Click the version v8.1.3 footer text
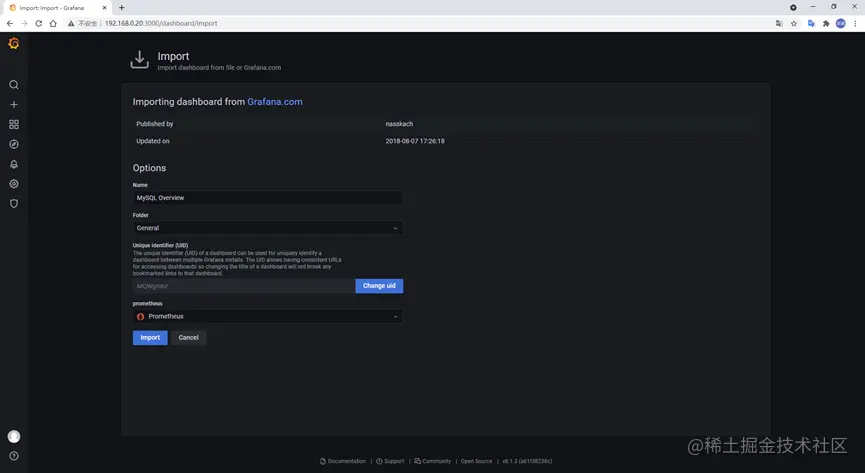Image resolution: width=865 pixels, height=473 pixels. click(527, 461)
